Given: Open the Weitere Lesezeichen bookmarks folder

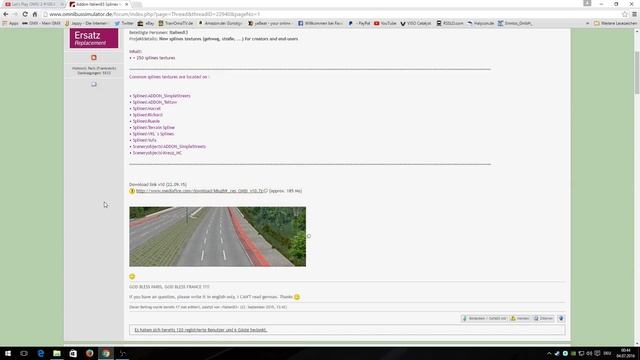Looking at the screenshot, I should click(615, 23).
